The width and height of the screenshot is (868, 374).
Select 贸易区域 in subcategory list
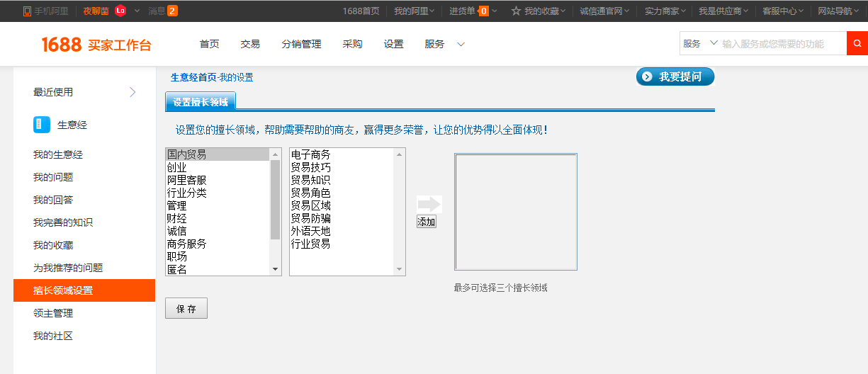click(x=342, y=205)
